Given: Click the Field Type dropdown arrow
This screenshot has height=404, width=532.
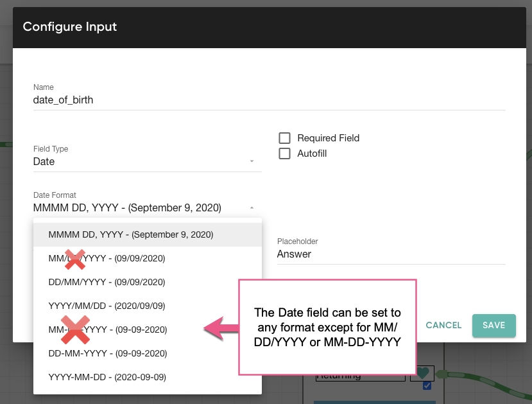Looking at the screenshot, I should 252,161.
